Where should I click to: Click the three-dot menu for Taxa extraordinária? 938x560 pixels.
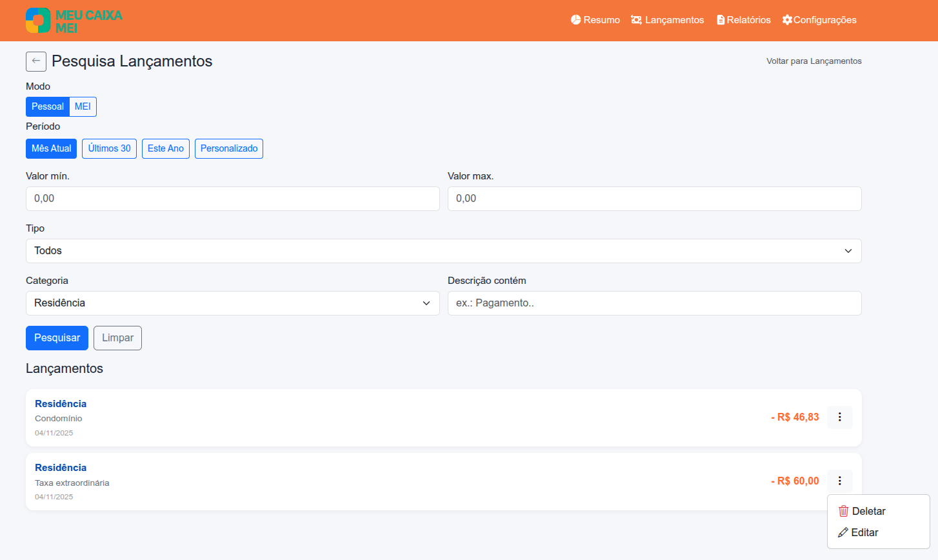click(x=839, y=481)
